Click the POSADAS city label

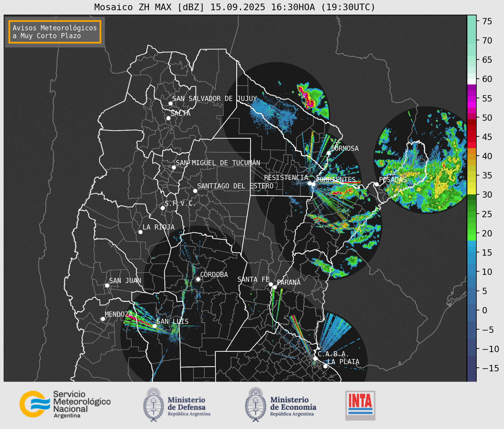tap(393, 180)
